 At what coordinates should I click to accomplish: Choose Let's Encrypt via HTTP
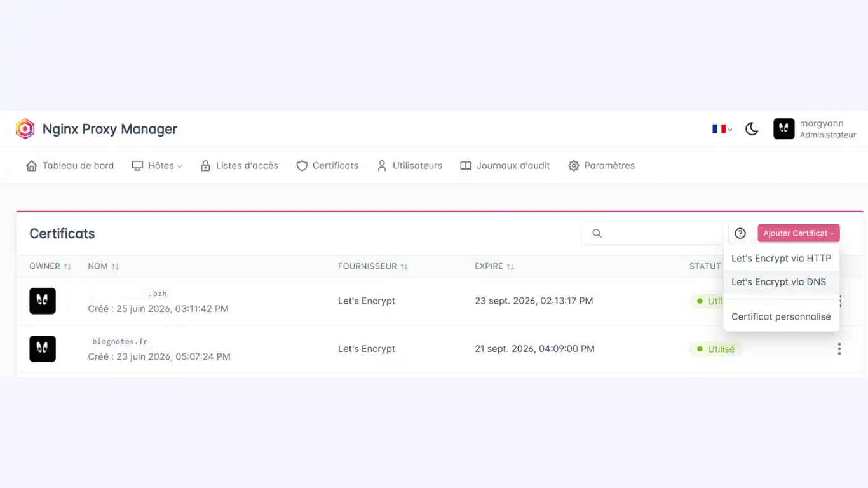(781, 258)
